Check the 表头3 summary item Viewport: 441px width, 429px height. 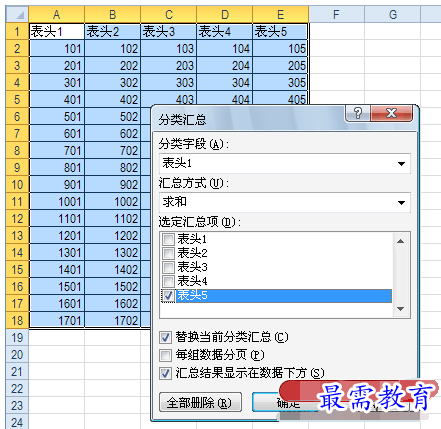168,267
